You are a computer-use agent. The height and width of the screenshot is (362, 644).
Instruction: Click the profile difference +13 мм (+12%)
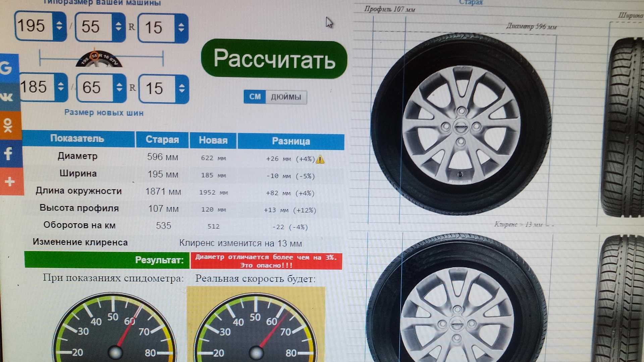(x=290, y=210)
